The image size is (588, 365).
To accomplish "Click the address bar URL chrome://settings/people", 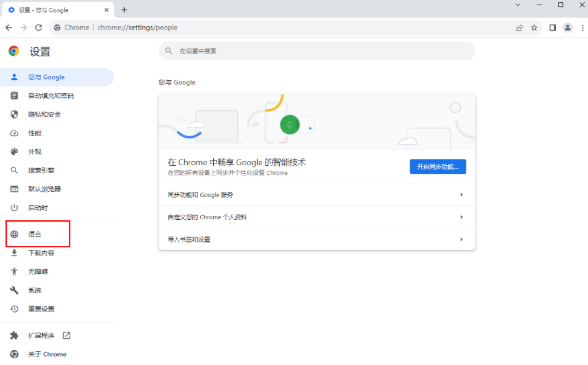I will pos(137,27).
